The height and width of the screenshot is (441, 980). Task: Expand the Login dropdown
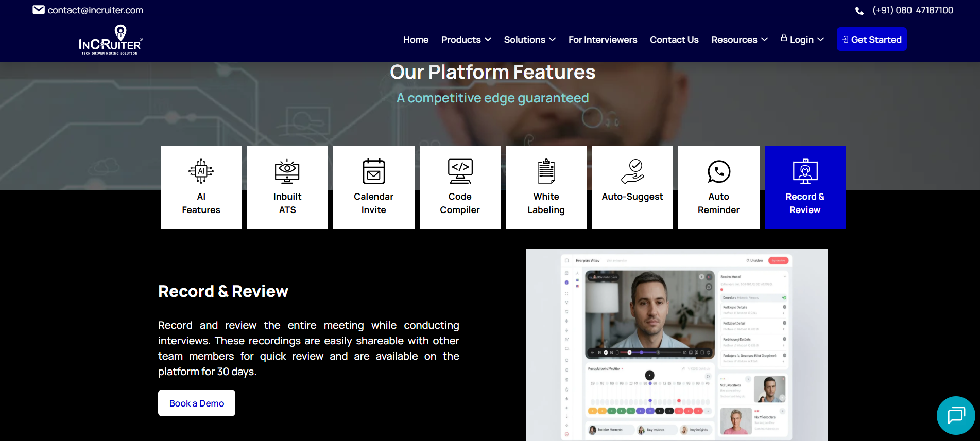tap(802, 40)
